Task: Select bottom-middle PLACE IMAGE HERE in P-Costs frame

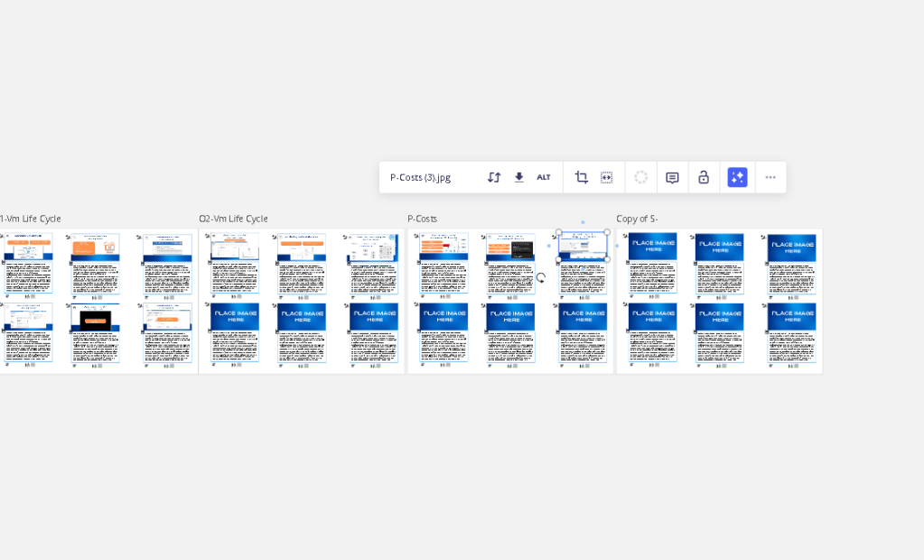Action: coord(511,317)
